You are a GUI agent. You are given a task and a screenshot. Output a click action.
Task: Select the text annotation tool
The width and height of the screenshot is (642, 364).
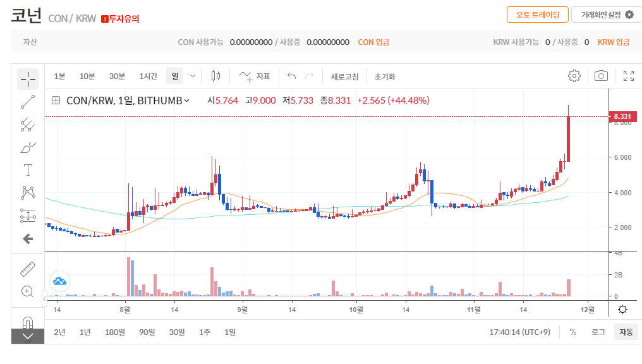[x=28, y=170]
